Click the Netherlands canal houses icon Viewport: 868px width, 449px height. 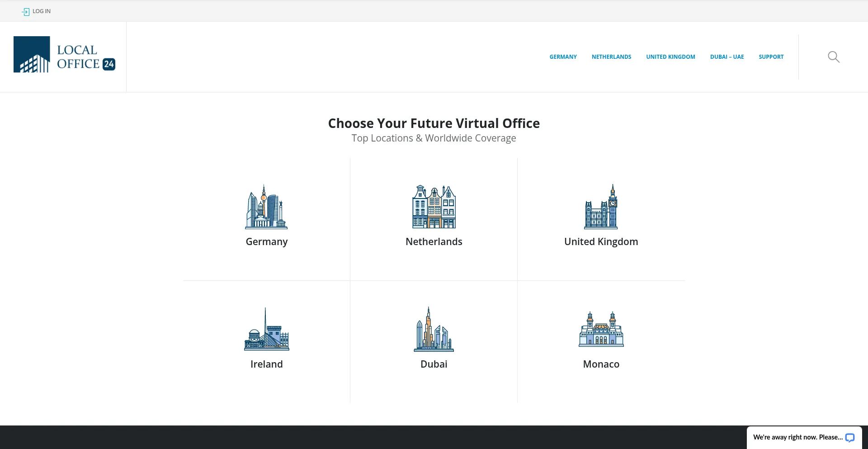click(434, 207)
